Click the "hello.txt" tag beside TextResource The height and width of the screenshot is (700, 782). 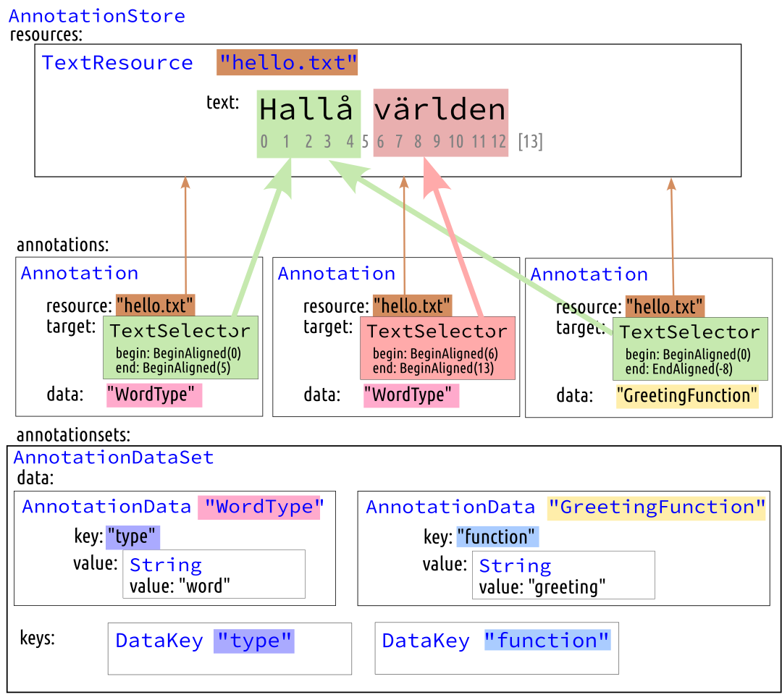pyautogui.click(x=287, y=63)
